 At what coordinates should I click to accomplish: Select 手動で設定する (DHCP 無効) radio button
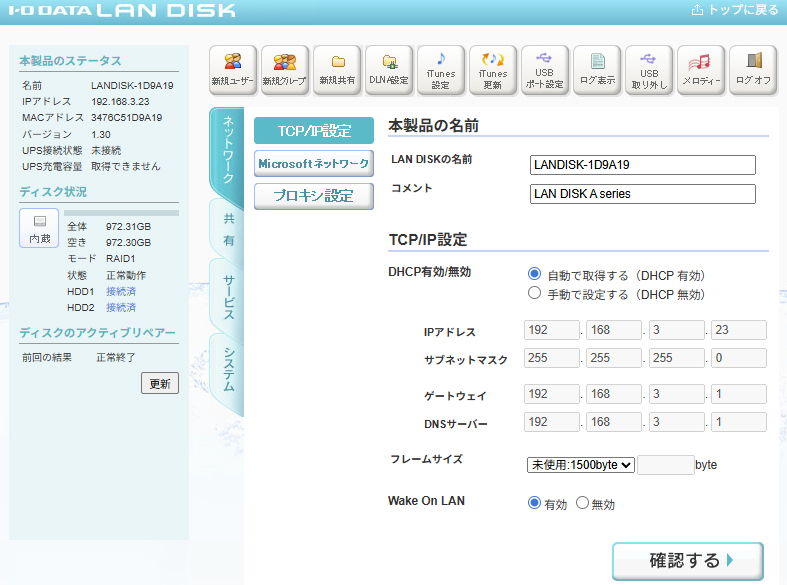[x=534, y=293]
